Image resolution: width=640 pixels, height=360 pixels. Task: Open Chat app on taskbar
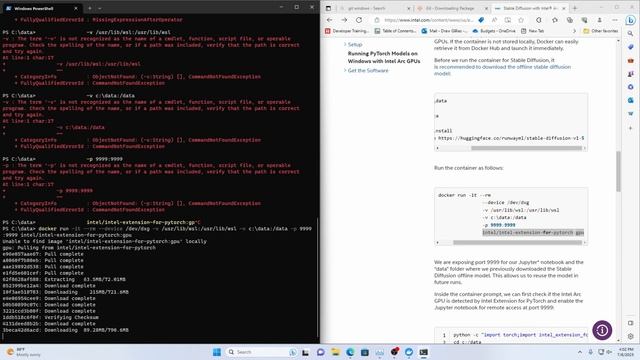click(x=320, y=352)
